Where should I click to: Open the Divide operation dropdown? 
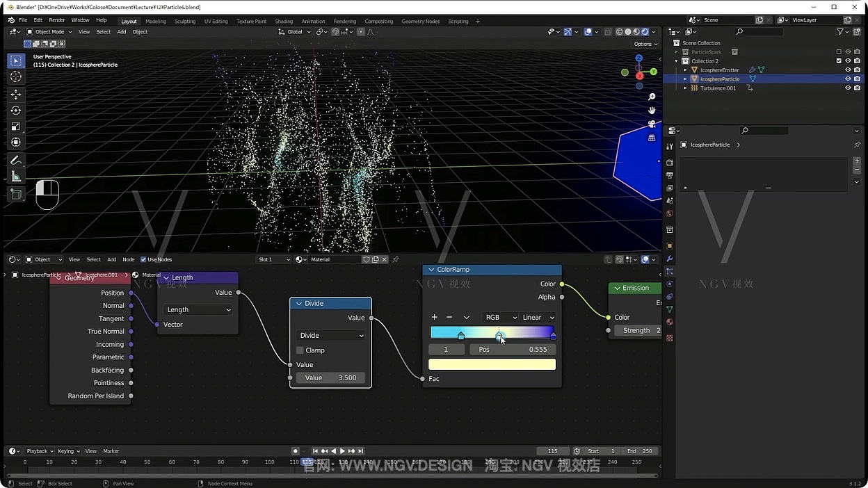point(330,335)
